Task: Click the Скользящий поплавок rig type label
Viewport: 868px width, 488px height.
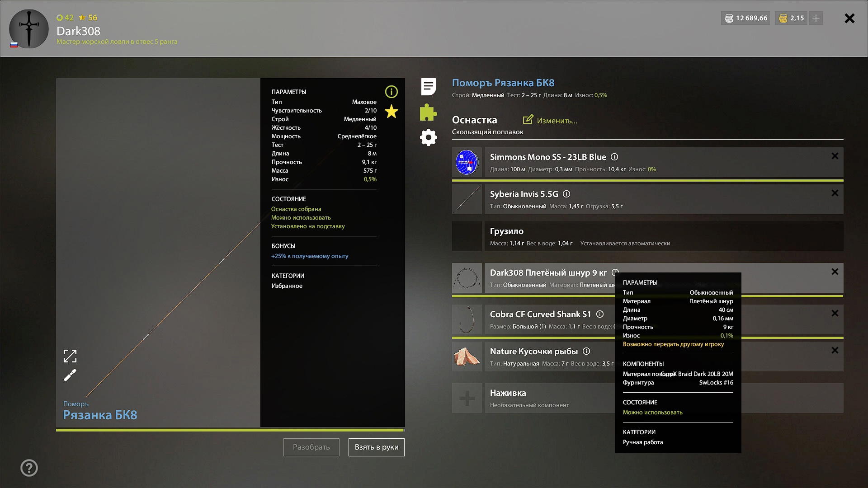Action: click(488, 132)
